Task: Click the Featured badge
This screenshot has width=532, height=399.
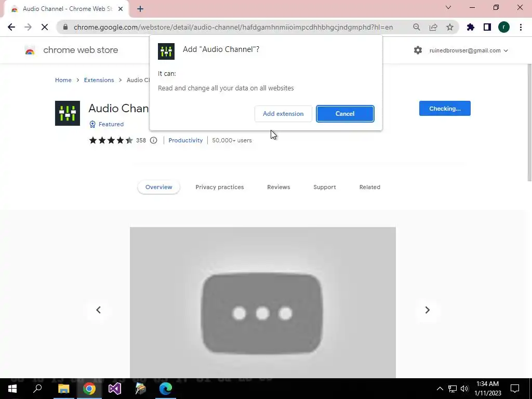Action: [x=107, y=124]
